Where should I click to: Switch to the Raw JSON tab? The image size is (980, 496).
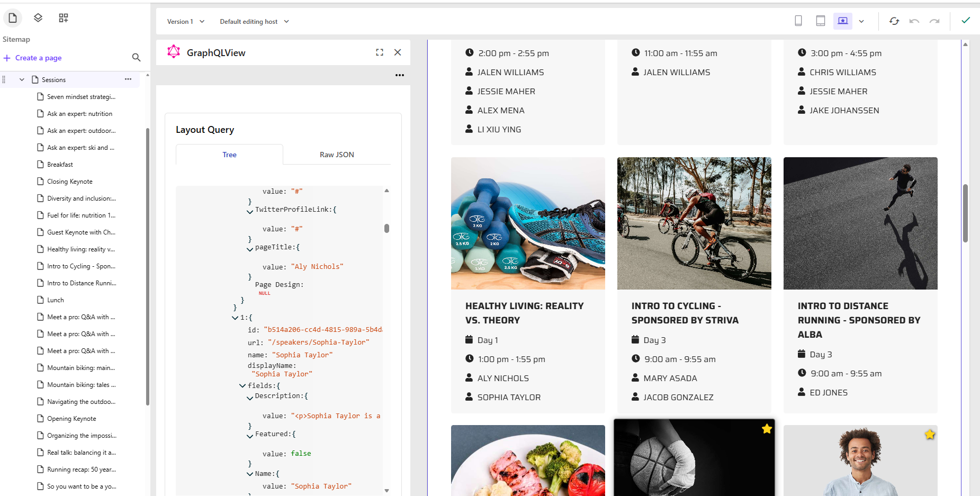click(x=336, y=154)
